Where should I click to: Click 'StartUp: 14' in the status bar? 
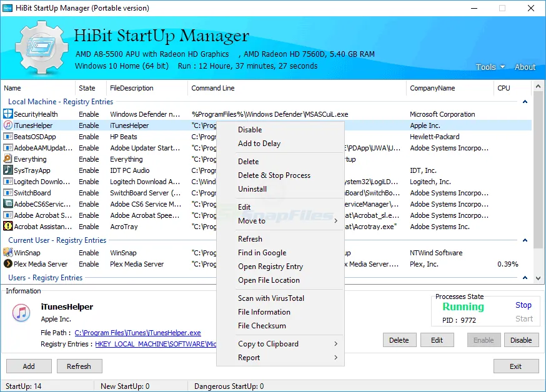click(x=23, y=386)
